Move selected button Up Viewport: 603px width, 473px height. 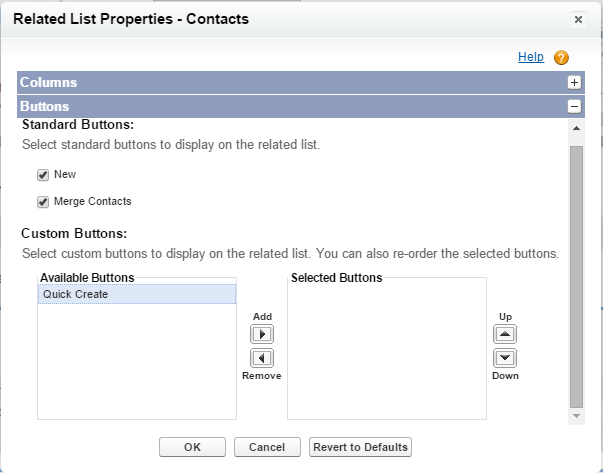tap(505, 334)
